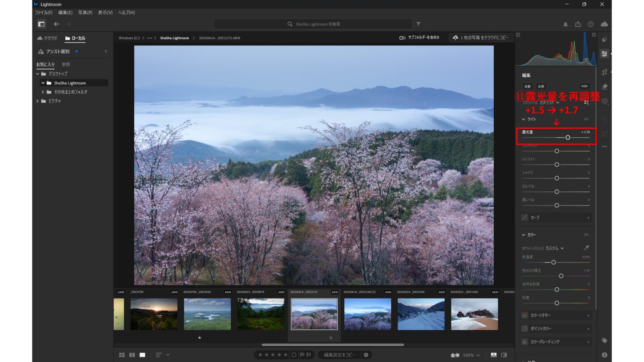Expand the ピクチャ folder in tree
The height and width of the screenshot is (362, 644).
(x=38, y=101)
